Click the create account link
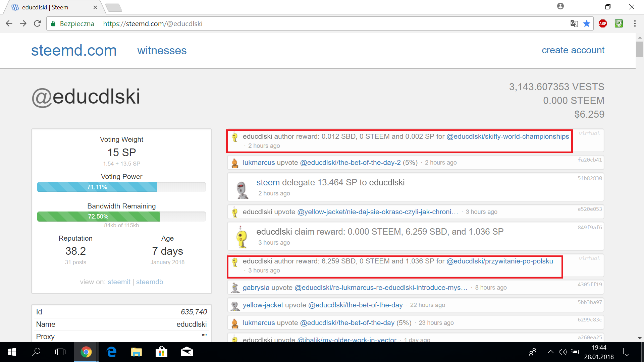The width and height of the screenshot is (644, 362). tap(573, 50)
